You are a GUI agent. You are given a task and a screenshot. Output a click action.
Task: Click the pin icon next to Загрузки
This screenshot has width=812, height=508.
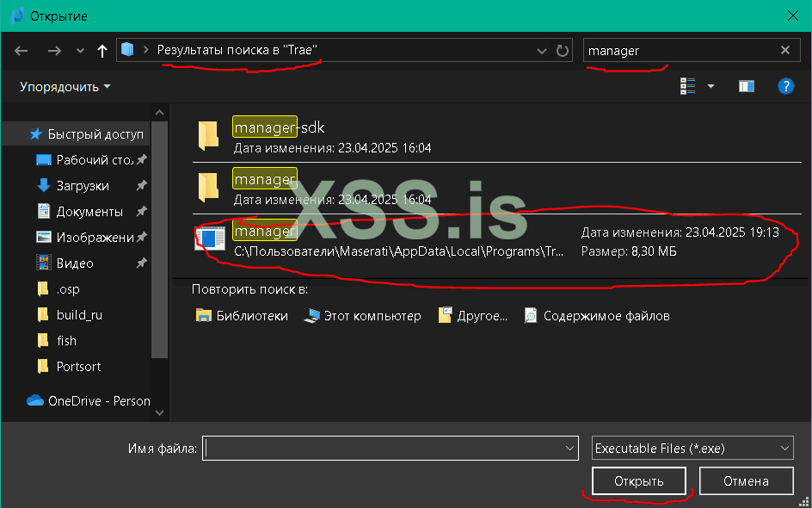[141, 186]
